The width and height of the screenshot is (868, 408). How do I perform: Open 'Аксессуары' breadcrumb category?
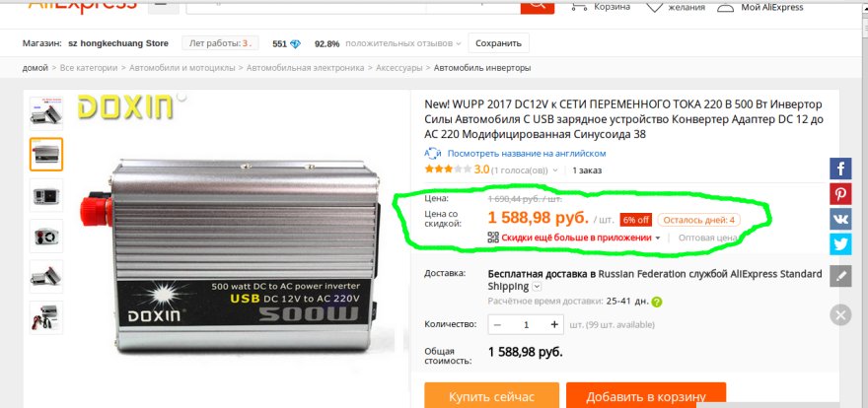(398, 68)
